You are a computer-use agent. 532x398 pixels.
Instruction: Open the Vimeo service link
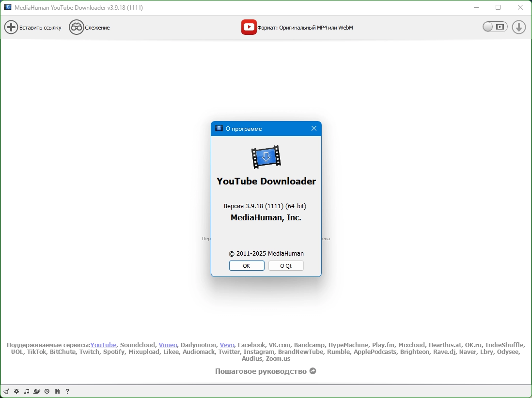click(x=168, y=345)
